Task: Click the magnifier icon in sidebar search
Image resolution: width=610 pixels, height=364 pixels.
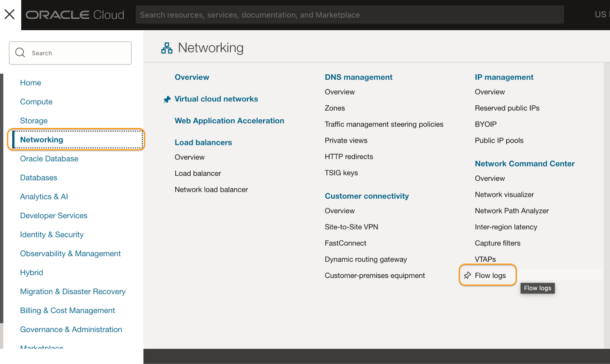Action: [x=20, y=53]
